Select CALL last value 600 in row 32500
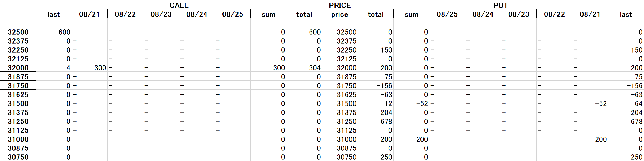Viewport: 644px width, 161px height. 54,32
